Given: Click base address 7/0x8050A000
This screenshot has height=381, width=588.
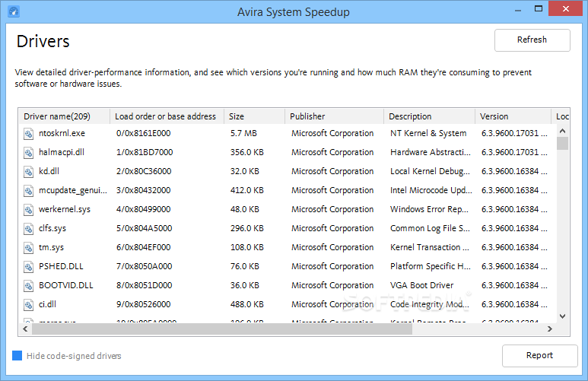Looking at the screenshot, I should tap(145, 266).
